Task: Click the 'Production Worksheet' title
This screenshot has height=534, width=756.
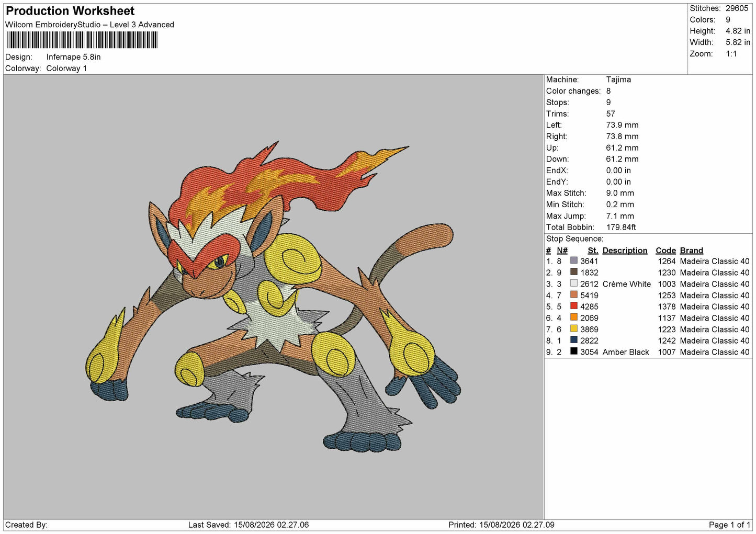Action: 70,11
